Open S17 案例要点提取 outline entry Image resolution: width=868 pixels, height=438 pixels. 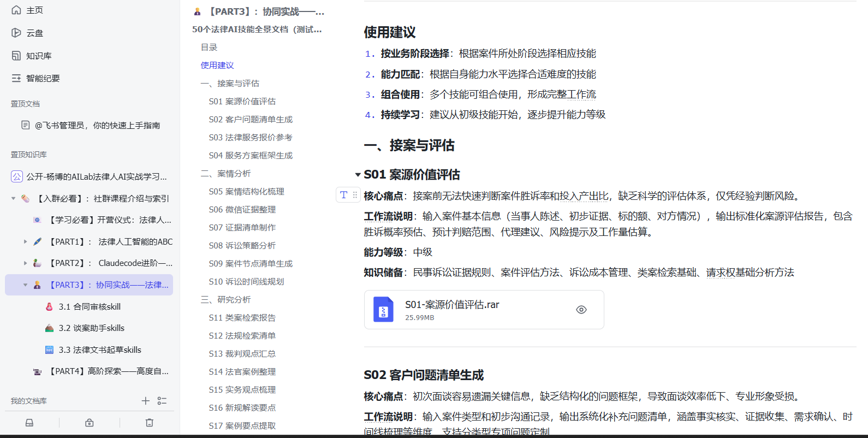(x=242, y=425)
